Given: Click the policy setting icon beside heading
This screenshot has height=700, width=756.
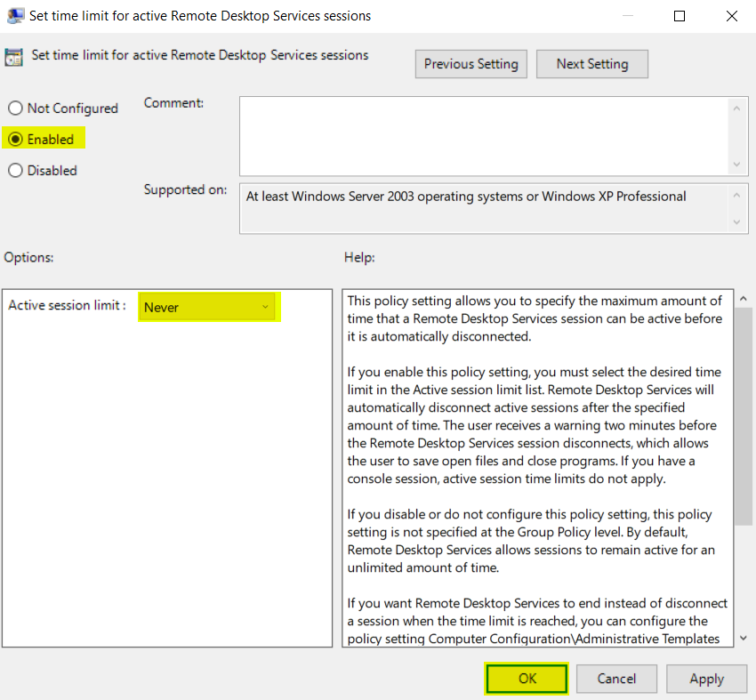Looking at the screenshot, I should 14,57.
